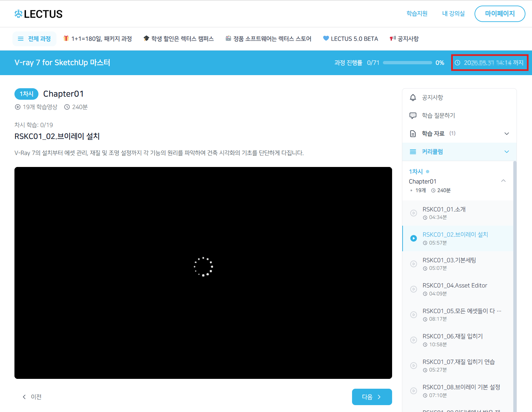
Task: Select lesson RSKC01_06.재질 입히기
Action: [458, 340]
